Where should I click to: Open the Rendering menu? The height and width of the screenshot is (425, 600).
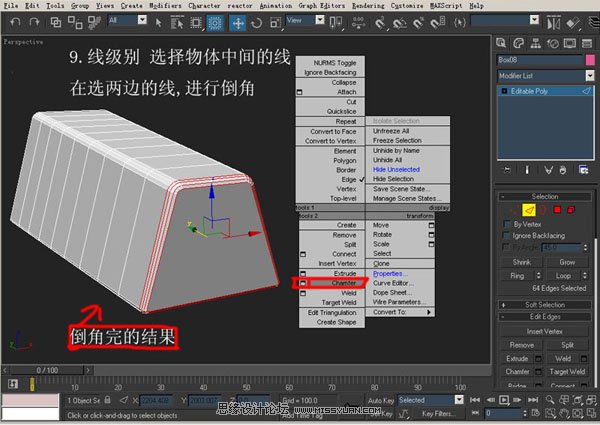(x=368, y=6)
